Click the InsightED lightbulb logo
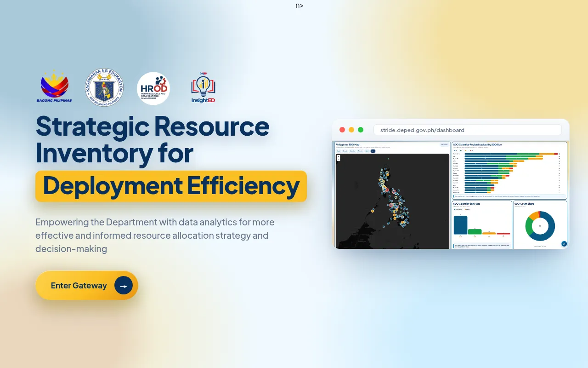The width and height of the screenshot is (588, 368). [x=203, y=87]
